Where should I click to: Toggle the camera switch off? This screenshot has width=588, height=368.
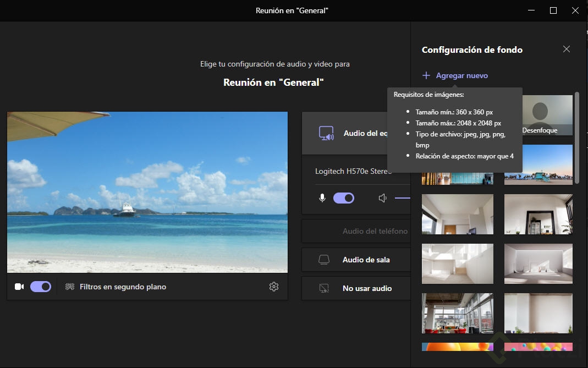point(41,287)
